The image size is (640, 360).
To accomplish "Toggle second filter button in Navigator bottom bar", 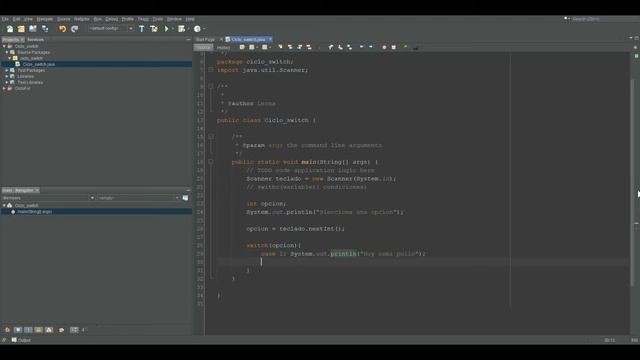I will click(x=18, y=330).
